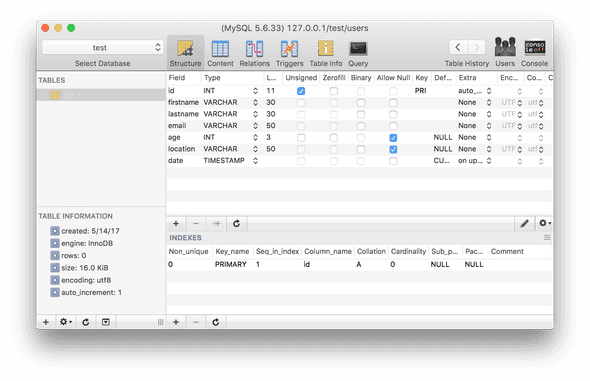
Task: Enable Zerofill for the firstname field
Action: 333,103
